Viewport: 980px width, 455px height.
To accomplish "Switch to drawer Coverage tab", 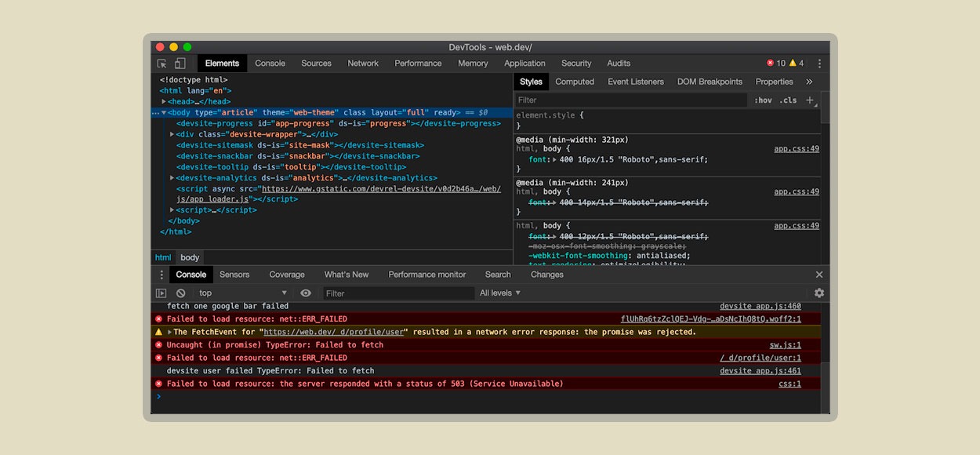I will coord(287,275).
